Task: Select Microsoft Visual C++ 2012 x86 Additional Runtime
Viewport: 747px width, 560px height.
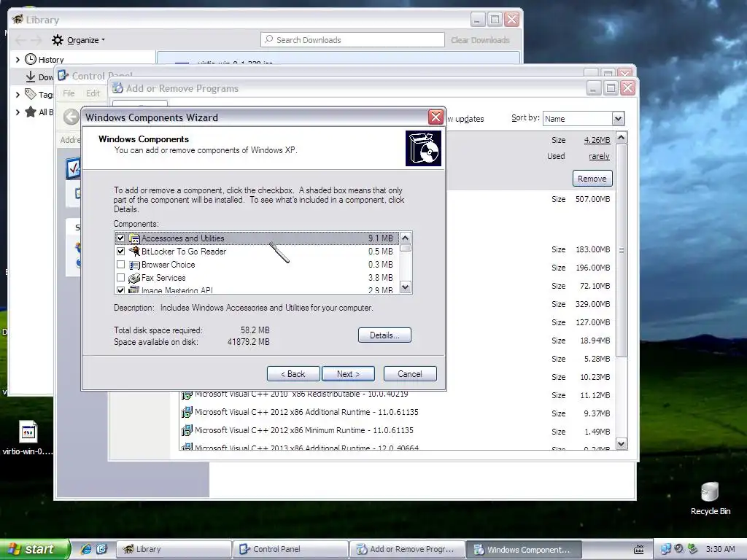Action: pos(306,412)
